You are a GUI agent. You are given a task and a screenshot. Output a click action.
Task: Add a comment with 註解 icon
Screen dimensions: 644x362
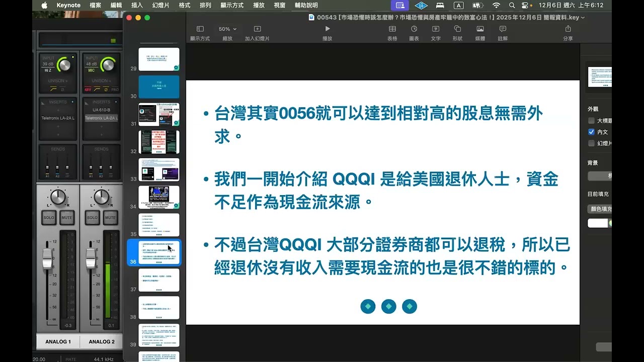click(503, 29)
